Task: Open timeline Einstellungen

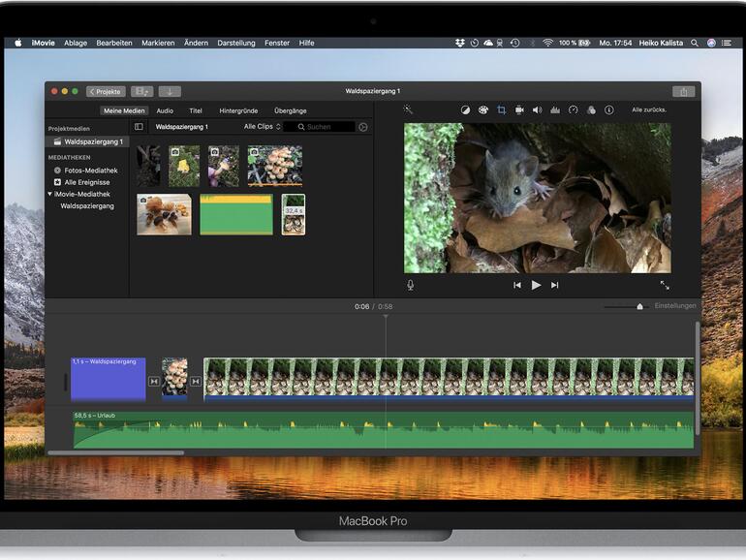Action: (x=674, y=306)
